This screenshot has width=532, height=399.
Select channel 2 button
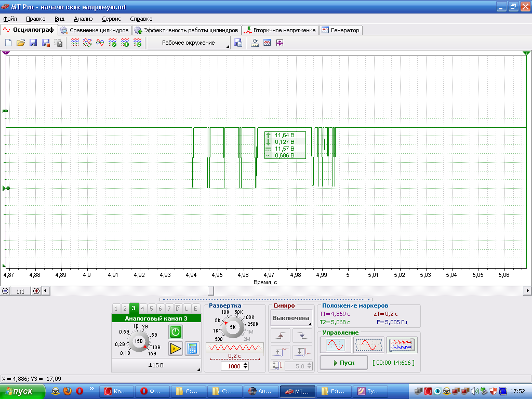click(125, 309)
